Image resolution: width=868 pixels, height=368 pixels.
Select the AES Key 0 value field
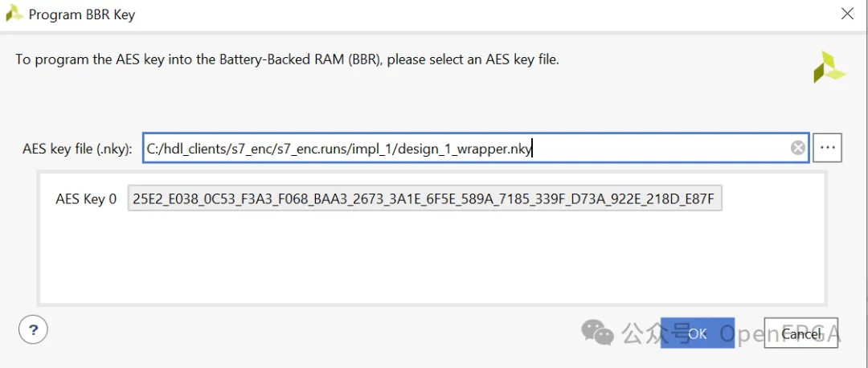point(425,198)
